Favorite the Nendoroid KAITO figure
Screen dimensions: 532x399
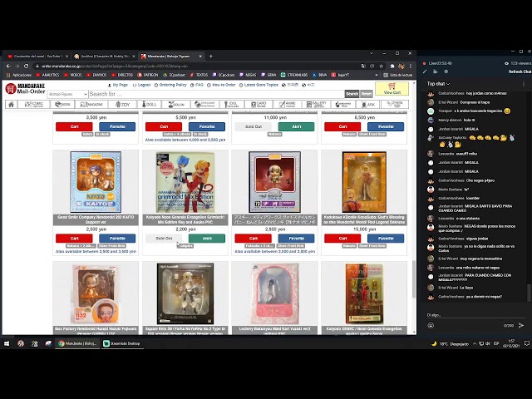(117, 239)
